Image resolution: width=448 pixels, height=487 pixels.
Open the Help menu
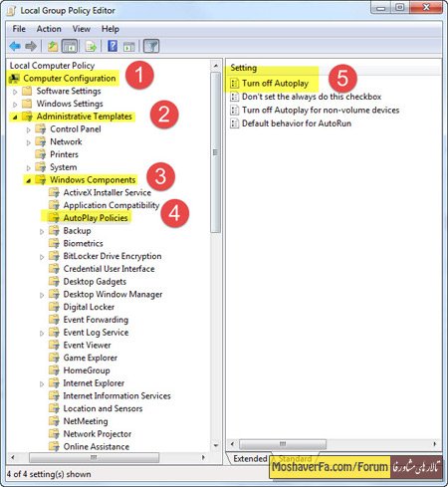click(x=111, y=29)
